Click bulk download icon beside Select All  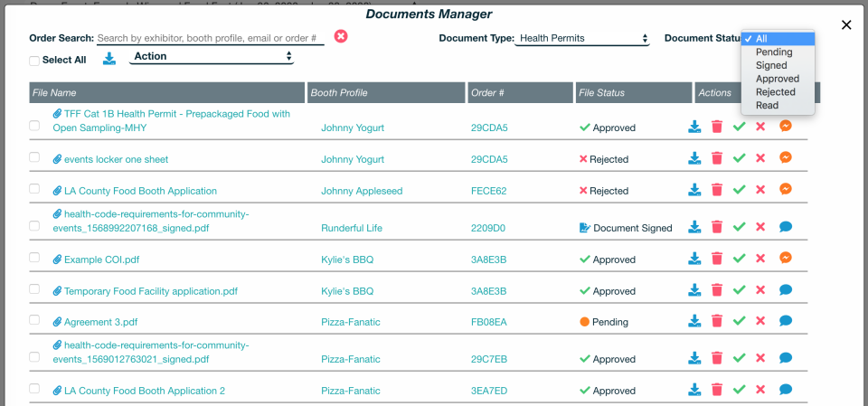click(109, 59)
